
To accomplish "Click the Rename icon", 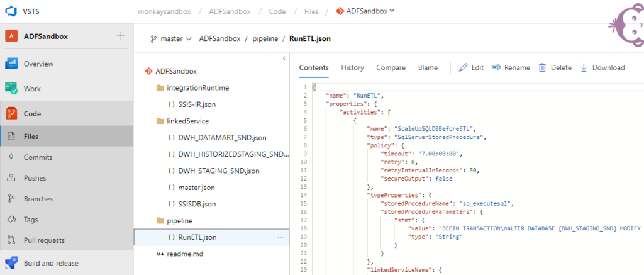I will point(496,67).
